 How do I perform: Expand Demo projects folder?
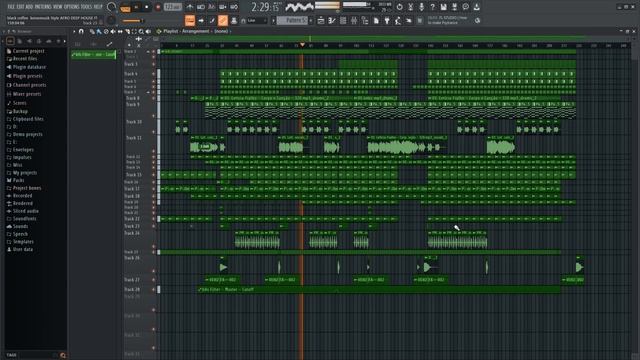(27, 134)
